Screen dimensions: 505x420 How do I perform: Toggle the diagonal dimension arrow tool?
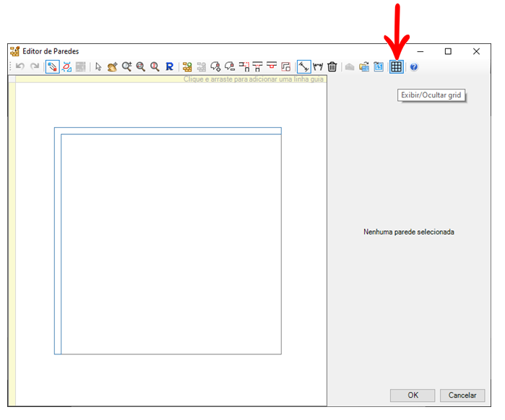coord(303,67)
